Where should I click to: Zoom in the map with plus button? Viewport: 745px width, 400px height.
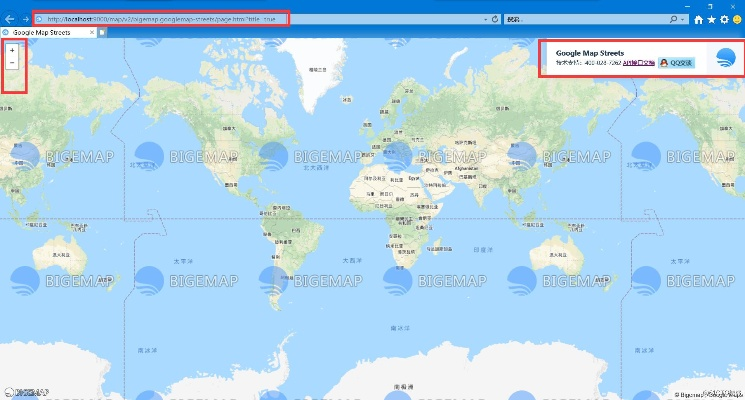tap(12, 50)
